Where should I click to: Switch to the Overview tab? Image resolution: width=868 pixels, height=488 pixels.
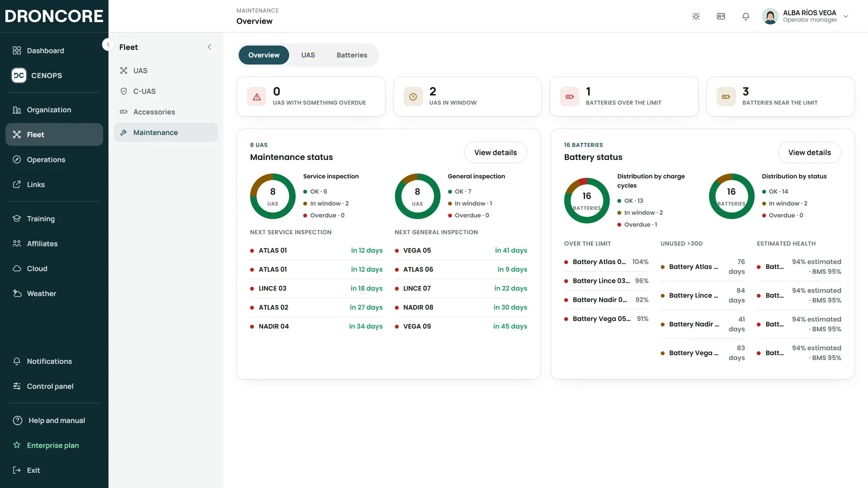pyautogui.click(x=264, y=55)
